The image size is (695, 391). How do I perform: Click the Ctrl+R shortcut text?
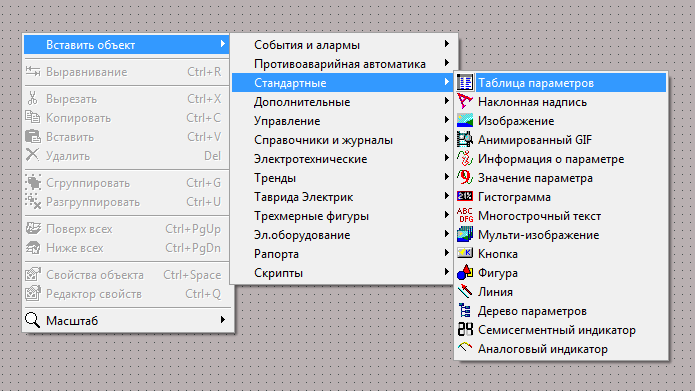(204, 72)
